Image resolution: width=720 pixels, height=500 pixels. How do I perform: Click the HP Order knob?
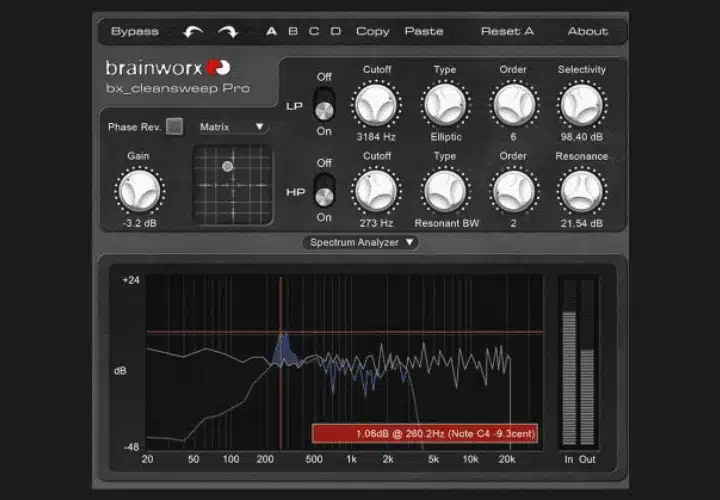point(514,191)
